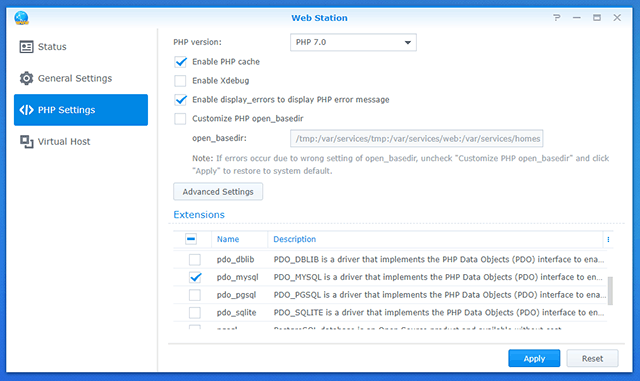Sort extensions by the Name column header

(228, 239)
